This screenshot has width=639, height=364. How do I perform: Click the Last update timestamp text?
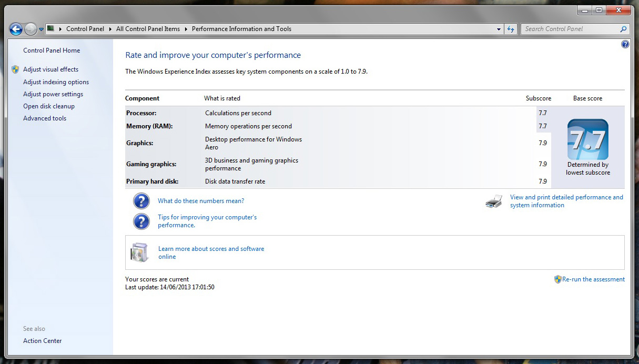click(x=170, y=287)
